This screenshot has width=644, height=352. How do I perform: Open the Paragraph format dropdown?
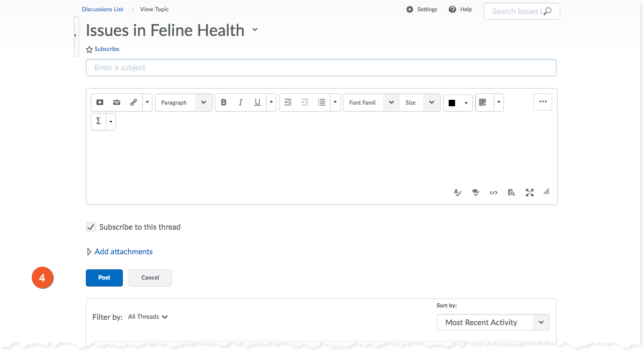[x=184, y=102]
